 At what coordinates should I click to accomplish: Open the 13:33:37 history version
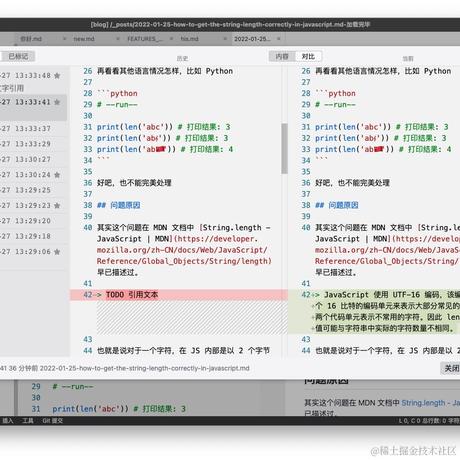tap(33, 128)
